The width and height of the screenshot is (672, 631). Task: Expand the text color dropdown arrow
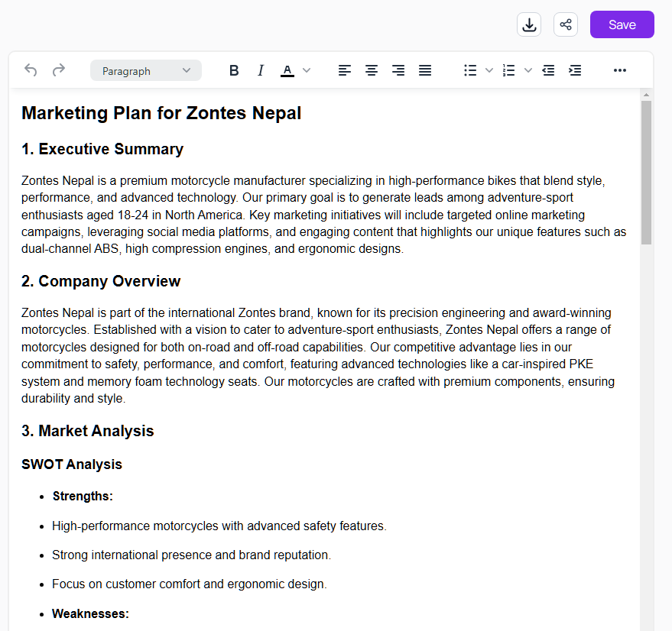307,70
